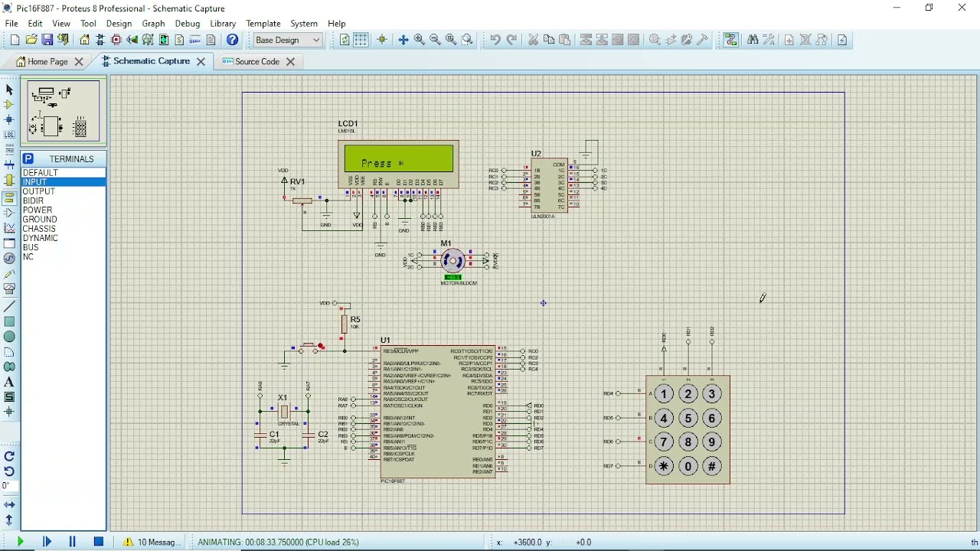Open the Design menu
Screen dimensions: 980x551
point(119,24)
